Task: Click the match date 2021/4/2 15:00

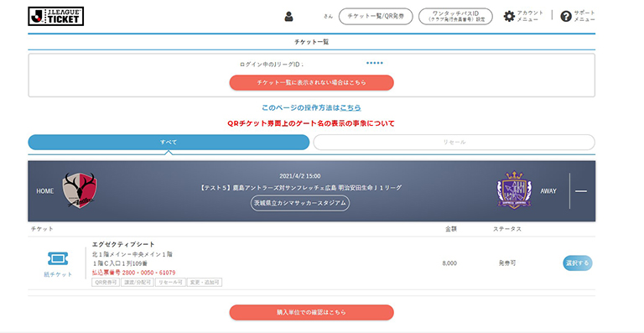Action: click(300, 176)
